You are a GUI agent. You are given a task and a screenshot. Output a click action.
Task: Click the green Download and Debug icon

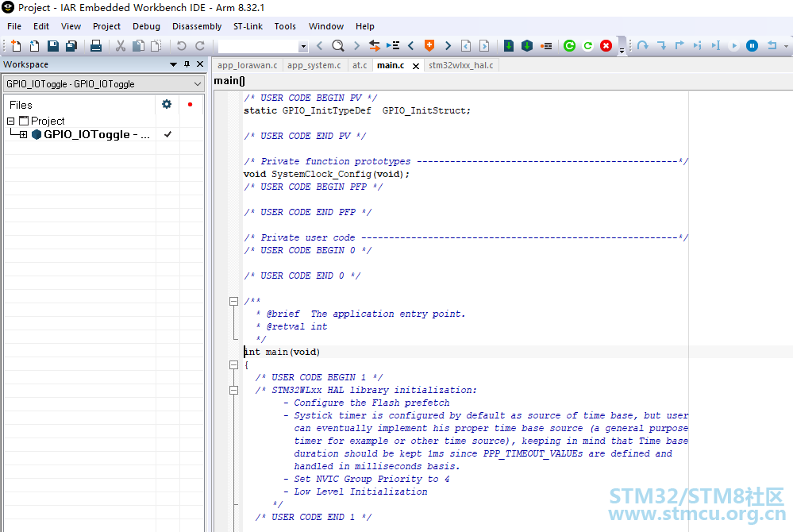509,46
